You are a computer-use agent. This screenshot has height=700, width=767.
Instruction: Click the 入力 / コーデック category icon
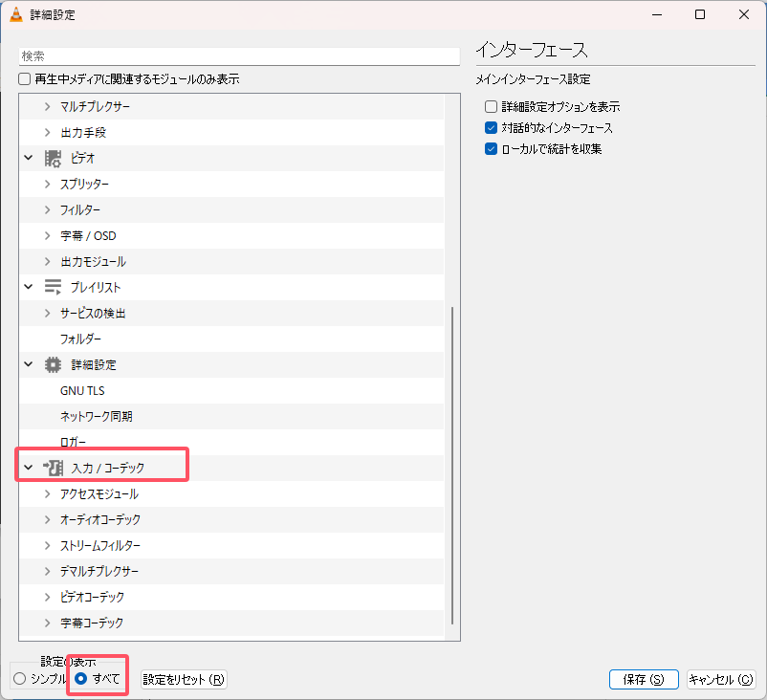tap(57, 468)
